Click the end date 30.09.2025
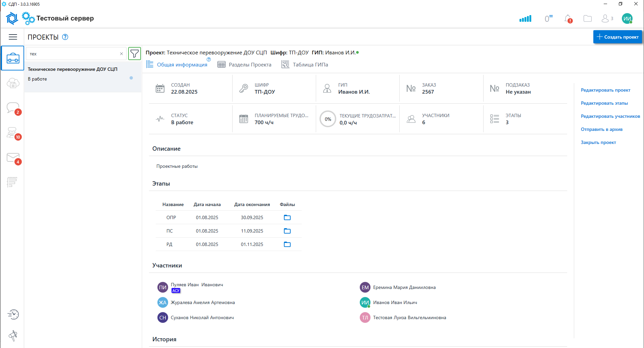This screenshot has width=644, height=348. coord(252,217)
